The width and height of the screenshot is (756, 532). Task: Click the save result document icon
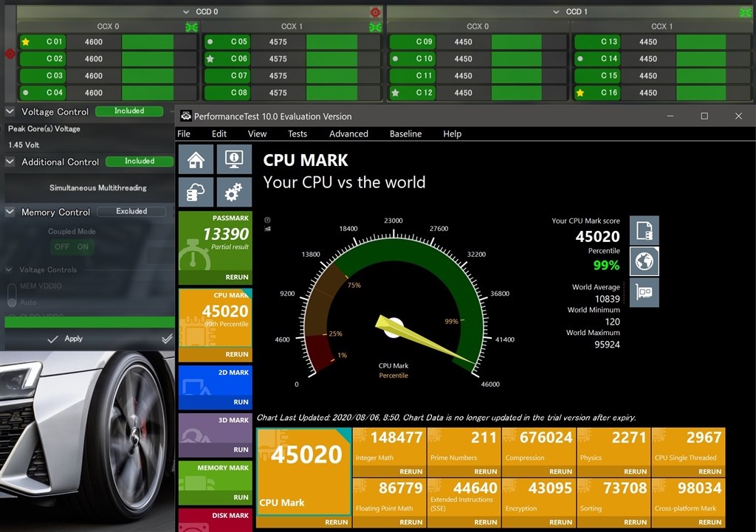point(644,230)
